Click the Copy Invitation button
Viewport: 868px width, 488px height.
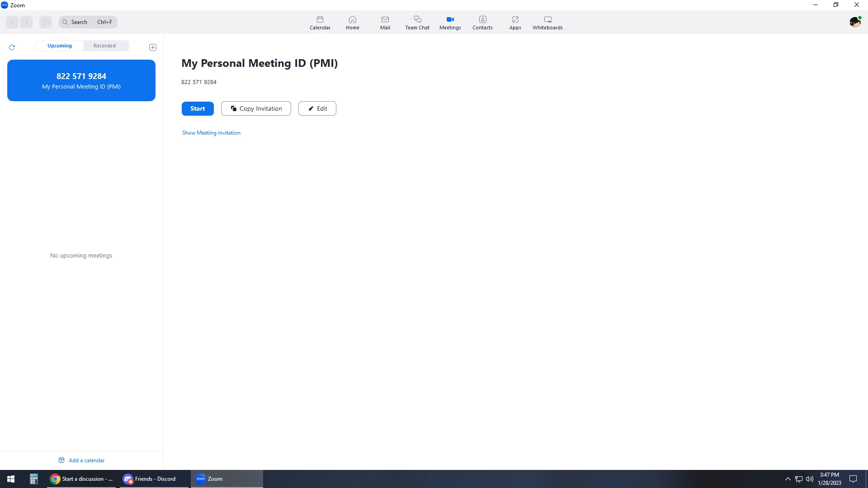256,108
